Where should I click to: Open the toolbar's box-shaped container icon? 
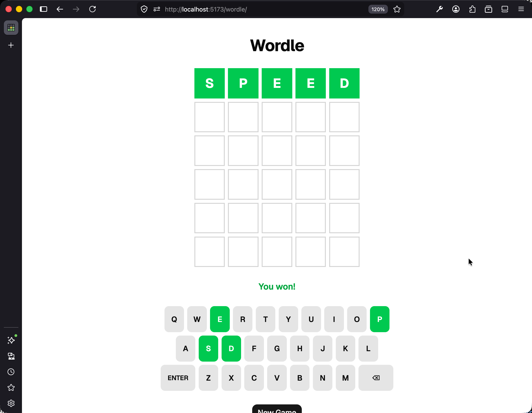pyautogui.click(x=488, y=9)
